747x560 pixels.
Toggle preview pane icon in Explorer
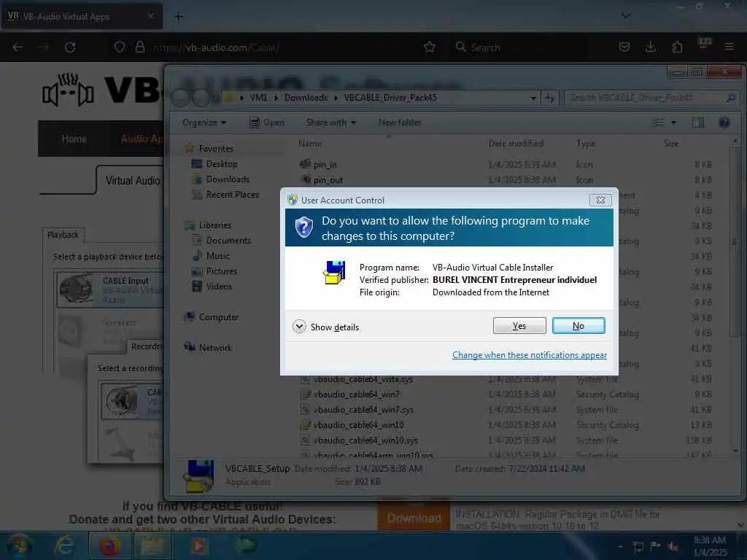(698, 122)
